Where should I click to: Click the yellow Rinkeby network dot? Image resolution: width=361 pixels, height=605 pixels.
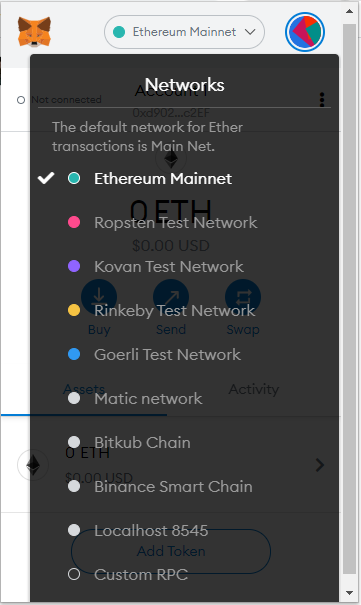pyautogui.click(x=74, y=310)
